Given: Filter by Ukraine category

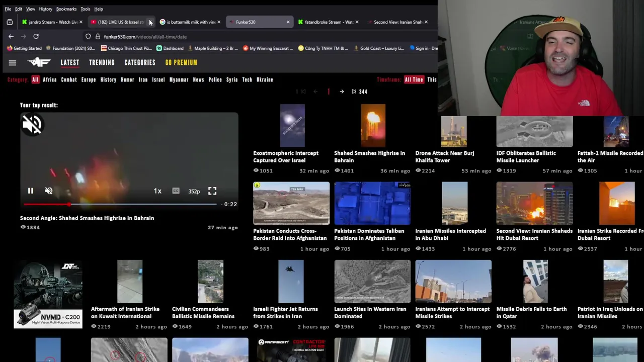Looking at the screenshot, I should click(265, 79).
